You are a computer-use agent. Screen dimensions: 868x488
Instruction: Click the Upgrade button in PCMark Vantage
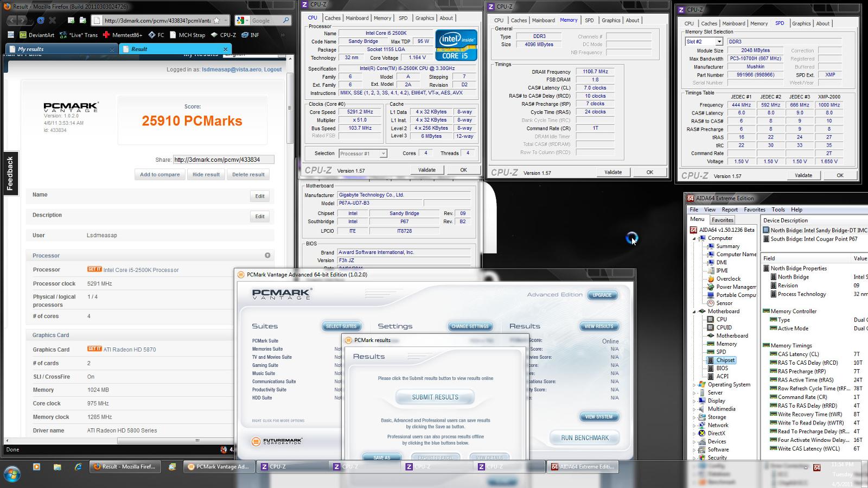click(x=602, y=295)
